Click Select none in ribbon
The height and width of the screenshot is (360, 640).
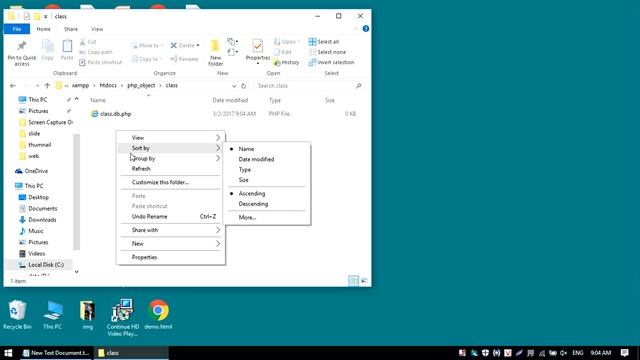tap(327, 52)
